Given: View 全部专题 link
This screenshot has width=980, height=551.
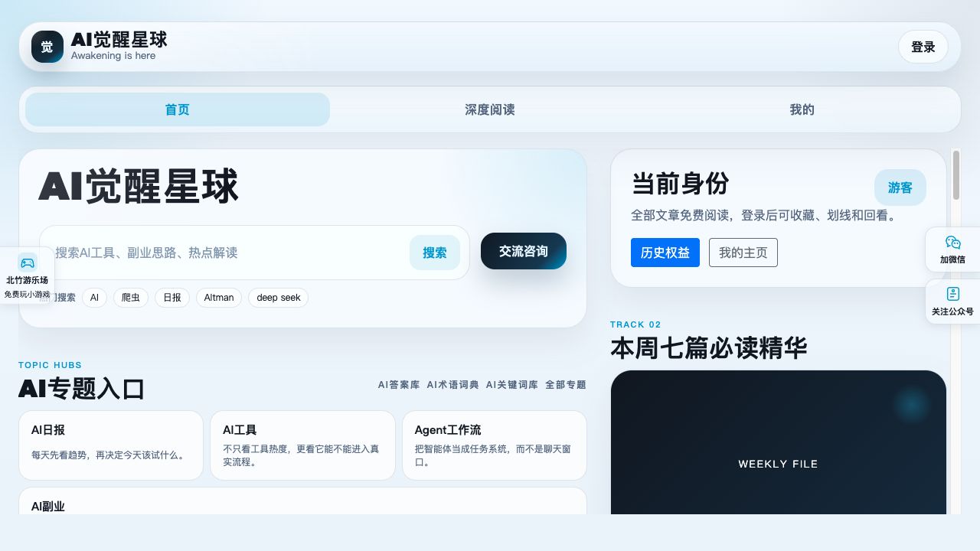Looking at the screenshot, I should pos(566,385).
